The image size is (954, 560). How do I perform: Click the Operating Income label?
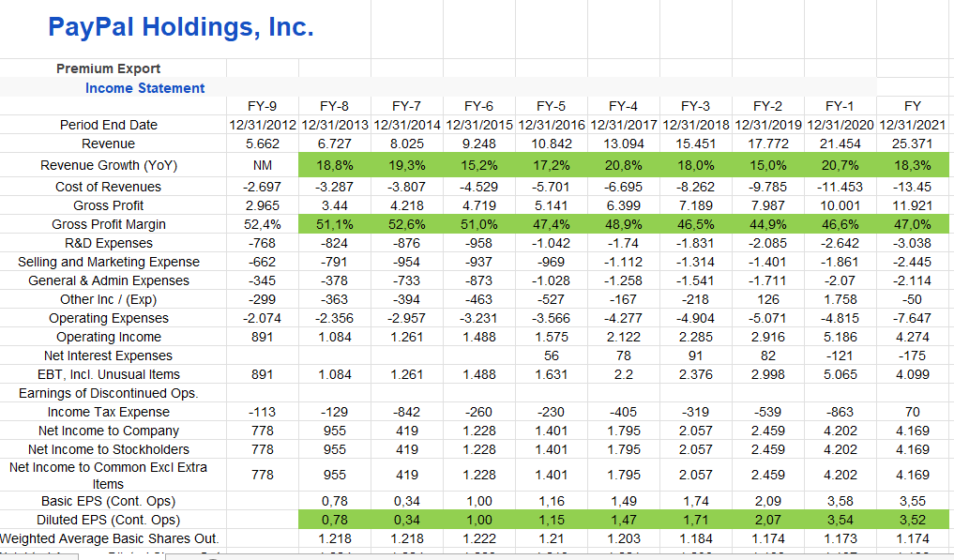pyautogui.click(x=108, y=337)
